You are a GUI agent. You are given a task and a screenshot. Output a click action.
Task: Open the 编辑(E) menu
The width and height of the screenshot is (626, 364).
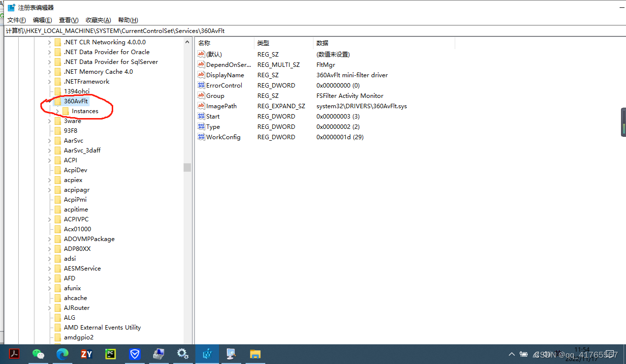pyautogui.click(x=42, y=20)
